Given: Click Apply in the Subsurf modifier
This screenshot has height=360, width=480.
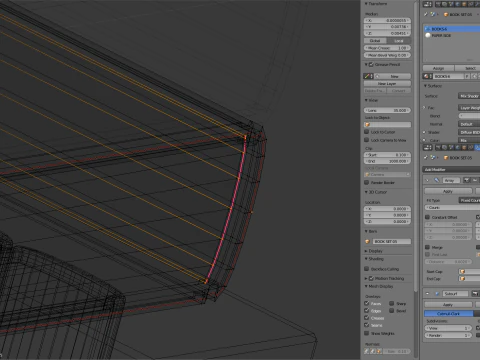Looking at the screenshot, I should [x=448, y=305].
